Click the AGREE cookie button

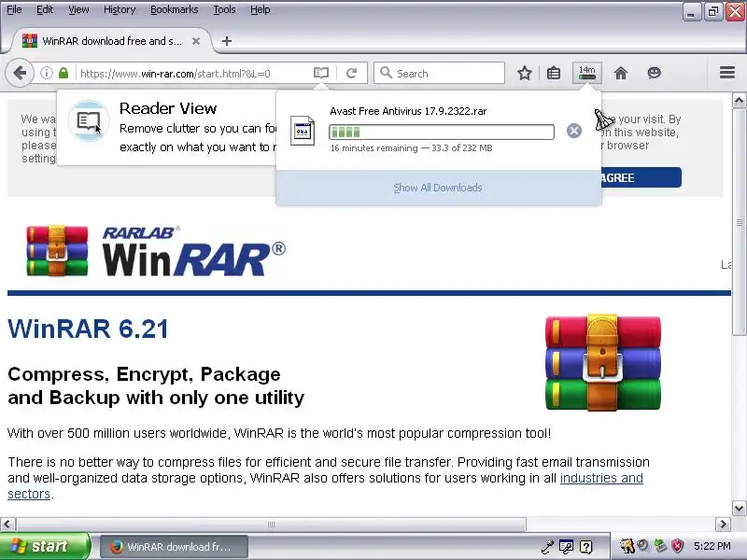tap(641, 177)
